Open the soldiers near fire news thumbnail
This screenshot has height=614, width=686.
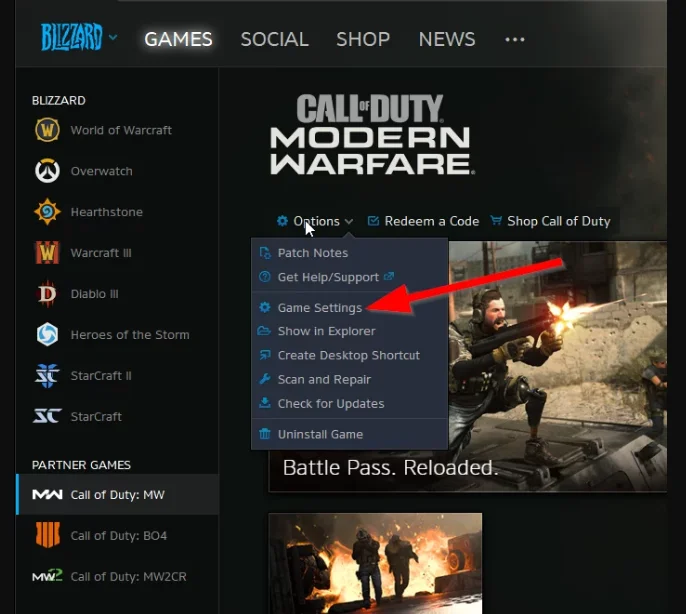coord(375,564)
